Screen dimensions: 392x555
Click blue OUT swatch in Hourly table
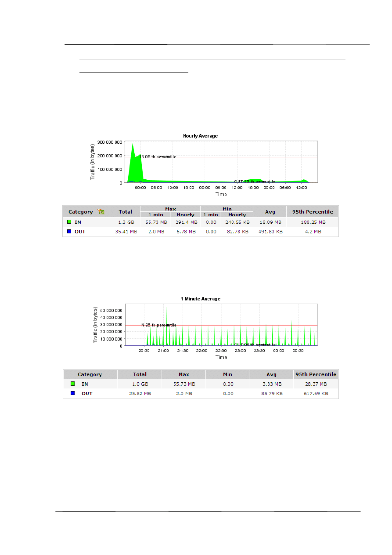click(69, 232)
